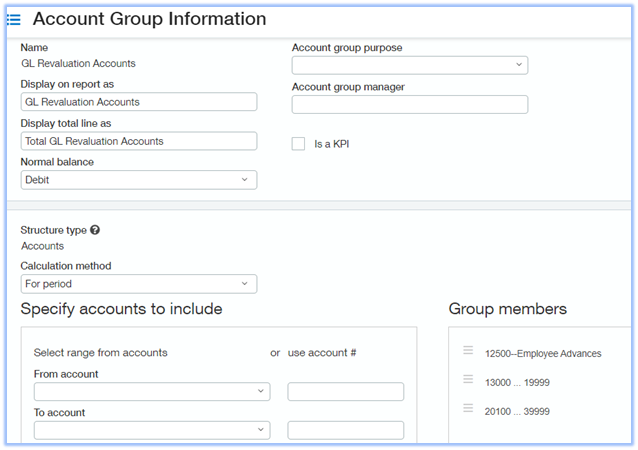This screenshot has height=450, width=638.
Task: Select the 20100 ... 39999 range member
Action: click(x=517, y=411)
